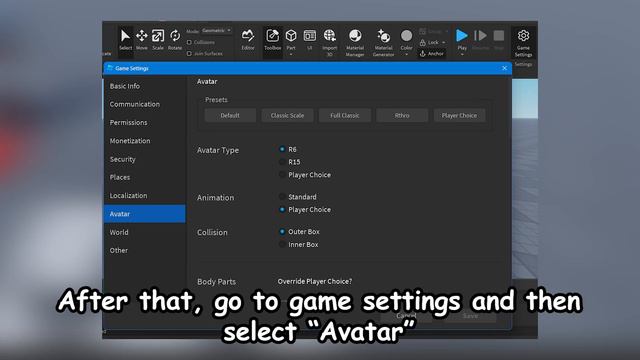Click the Save button

(470, 316)
